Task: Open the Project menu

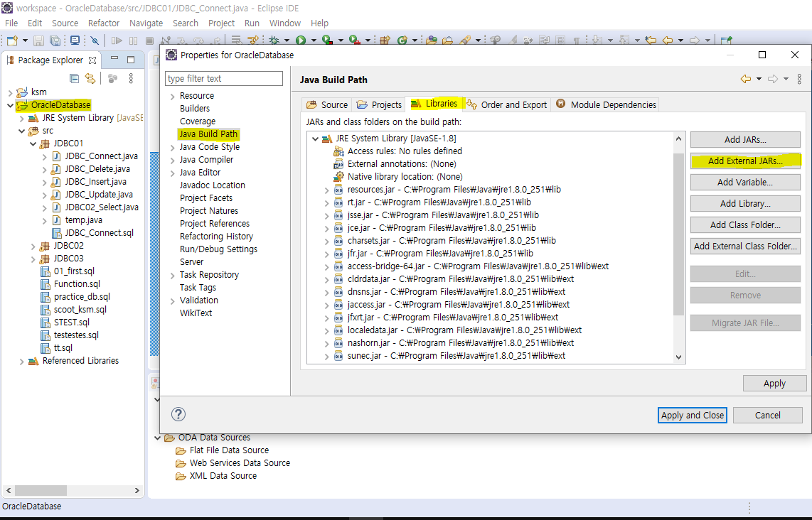Action: [x=221, y=23]
